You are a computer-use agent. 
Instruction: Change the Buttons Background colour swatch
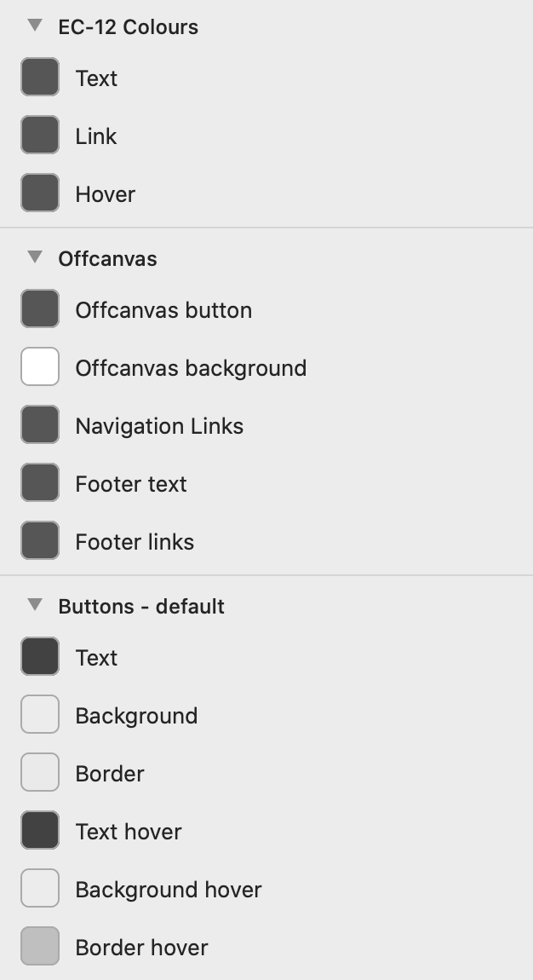click(40, 715)
